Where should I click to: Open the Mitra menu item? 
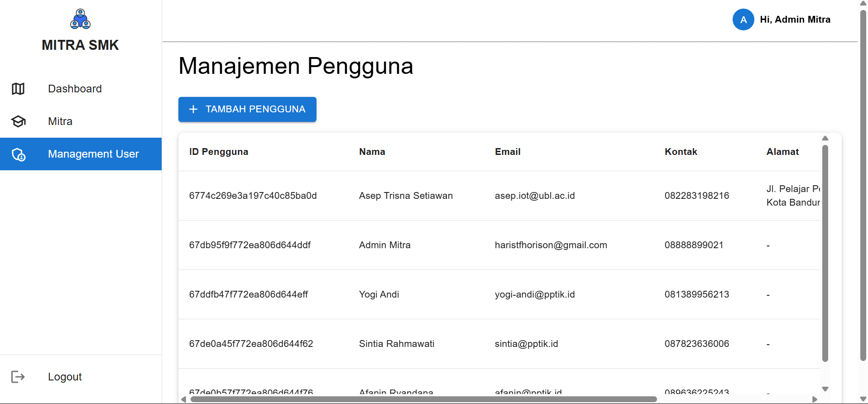(x=60, y=121)
